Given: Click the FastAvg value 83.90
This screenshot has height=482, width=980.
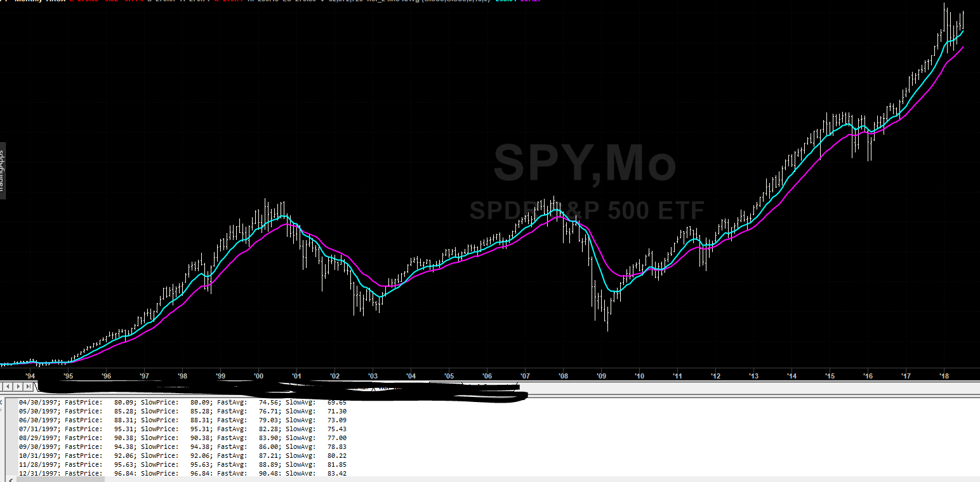Looking at the screenshot, I should pyautogui.click(x=270, y=438).
